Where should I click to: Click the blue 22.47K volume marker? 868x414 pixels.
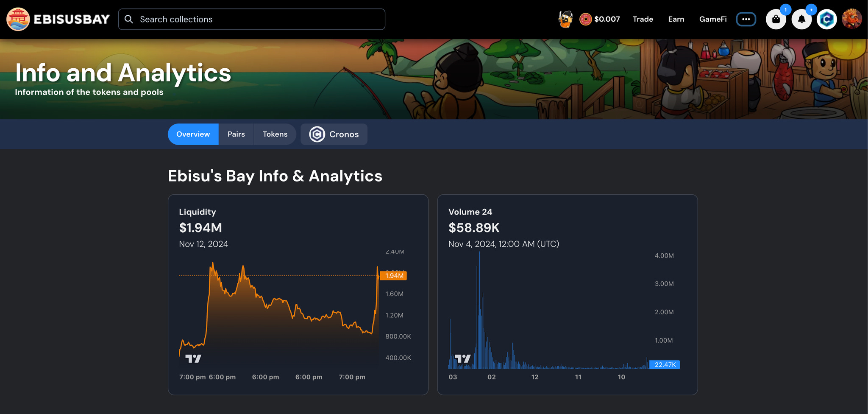[x=665, y=365]
